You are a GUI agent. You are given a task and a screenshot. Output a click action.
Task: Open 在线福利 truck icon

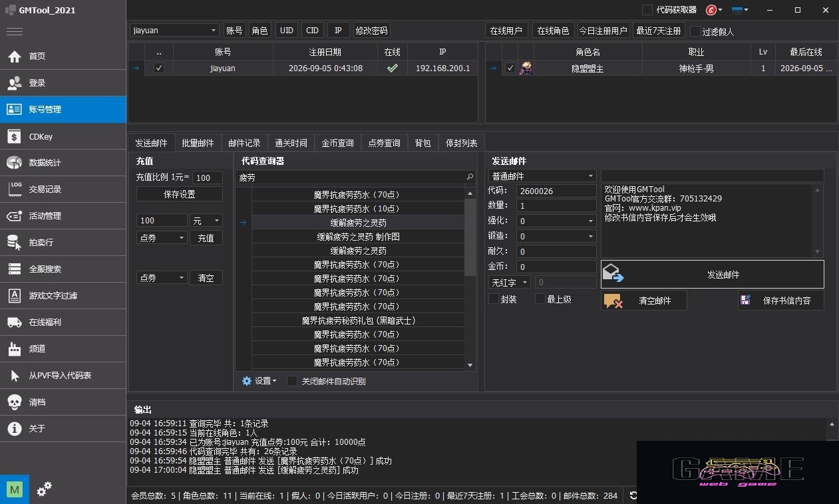pyautogui.click(x=15, y=322)
